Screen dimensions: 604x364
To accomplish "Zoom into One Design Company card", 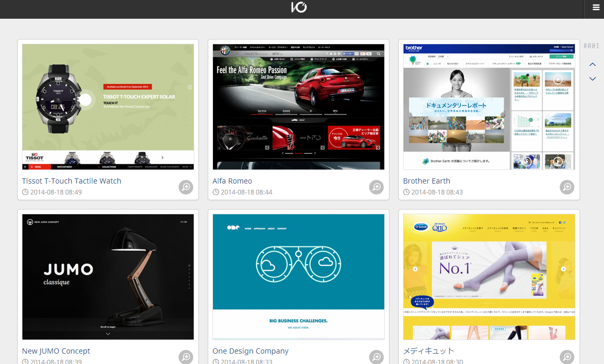I will 376,357.
